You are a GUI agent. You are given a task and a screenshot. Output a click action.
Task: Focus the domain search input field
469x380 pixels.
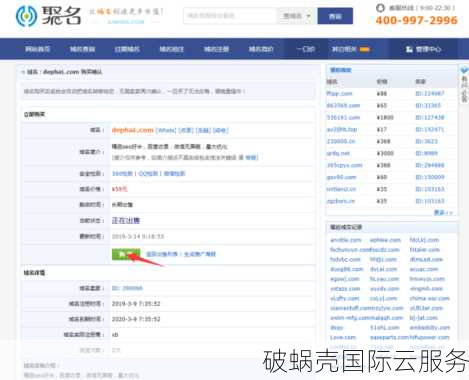coord(230,16)
